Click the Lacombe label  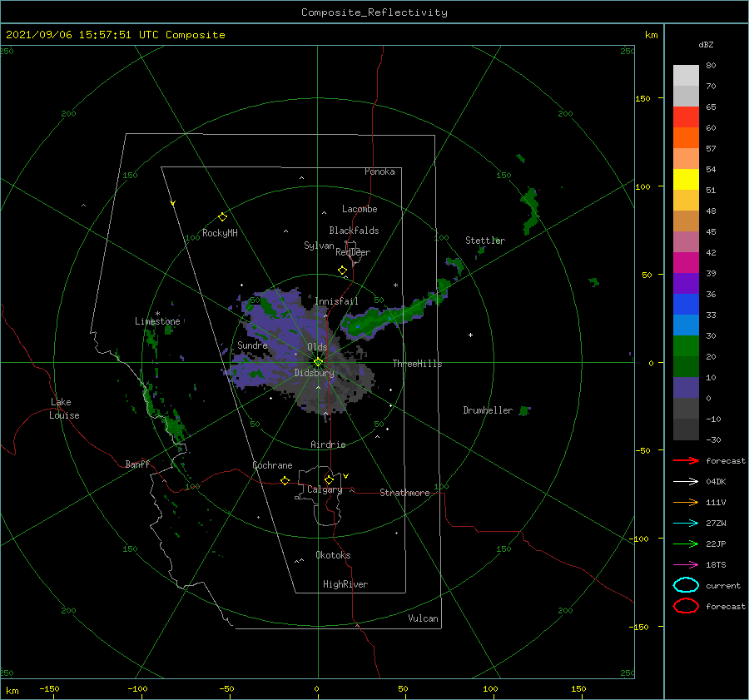point(360,209)
